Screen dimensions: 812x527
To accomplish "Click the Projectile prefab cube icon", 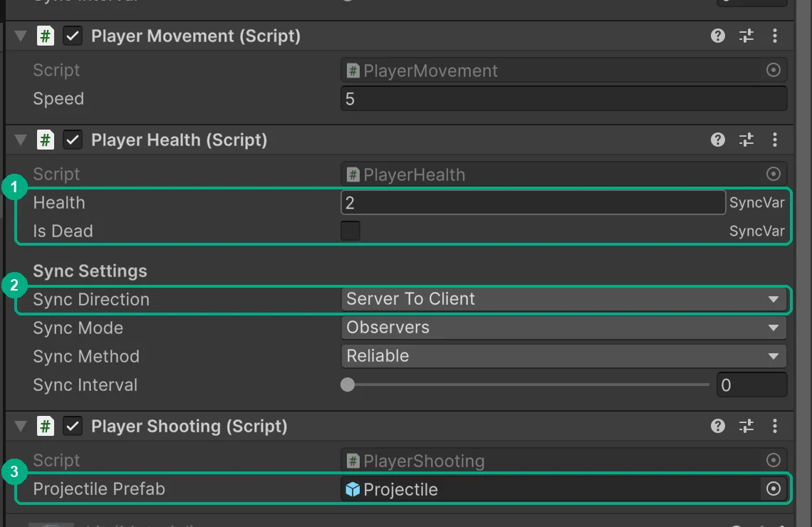I will tap(353, 489).
